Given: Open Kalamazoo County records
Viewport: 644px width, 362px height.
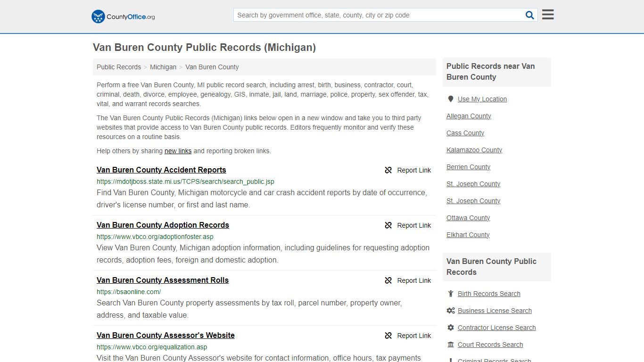Looking at the screenshot, I should tap(474, 150).
